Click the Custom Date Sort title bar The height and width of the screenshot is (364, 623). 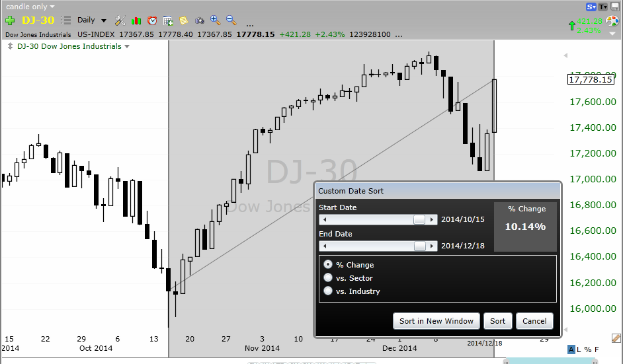click(x=437, y=191)
